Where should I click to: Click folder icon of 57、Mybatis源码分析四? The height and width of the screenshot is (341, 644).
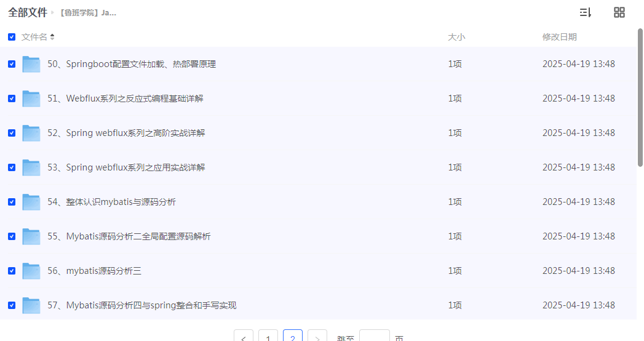point(31,305)
